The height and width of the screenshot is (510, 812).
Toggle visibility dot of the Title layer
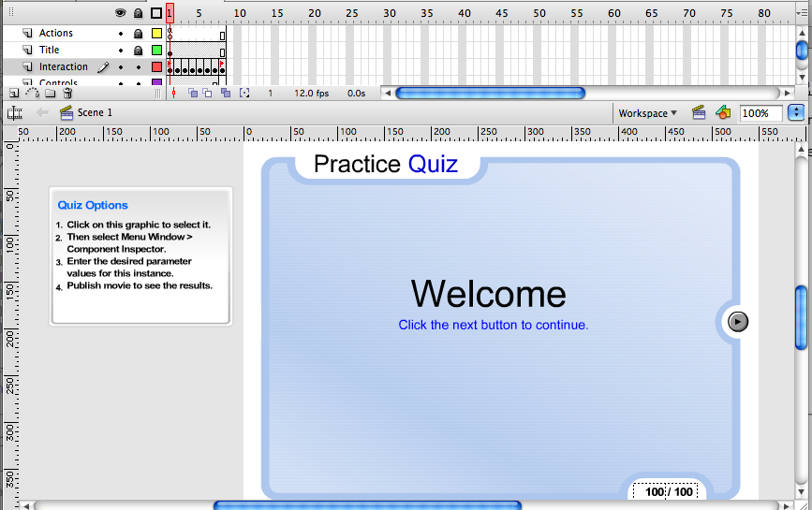(x=121, y=51)
